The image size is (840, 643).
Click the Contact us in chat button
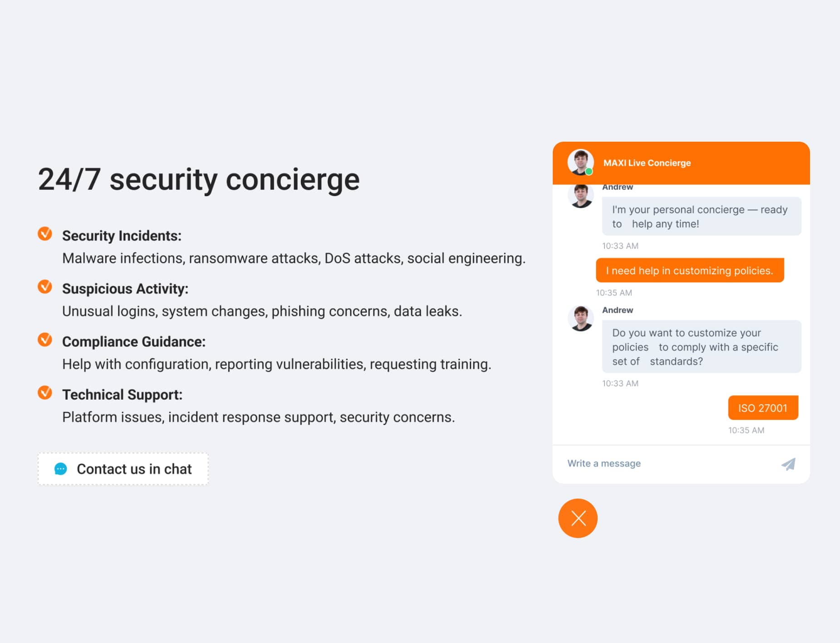[123, 469]
